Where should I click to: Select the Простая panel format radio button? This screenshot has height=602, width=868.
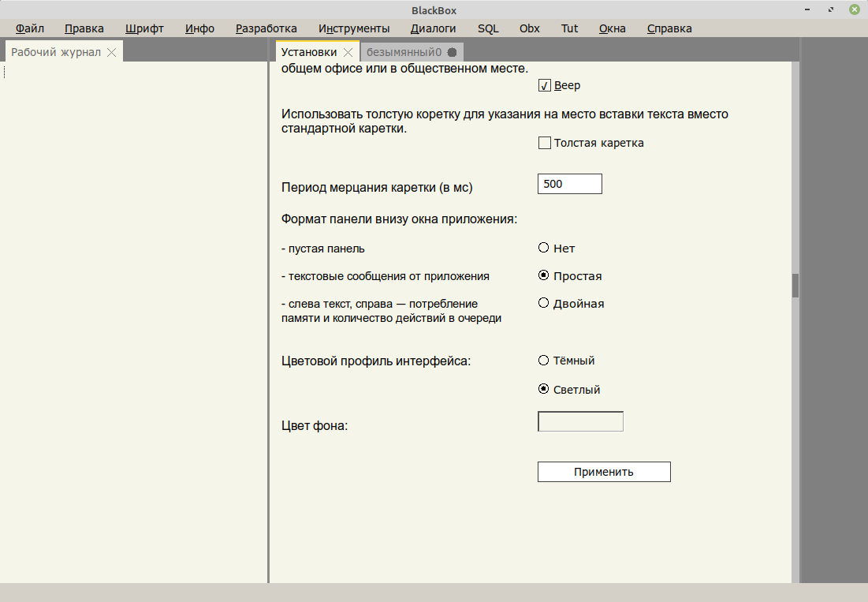[x=543, y=276]
